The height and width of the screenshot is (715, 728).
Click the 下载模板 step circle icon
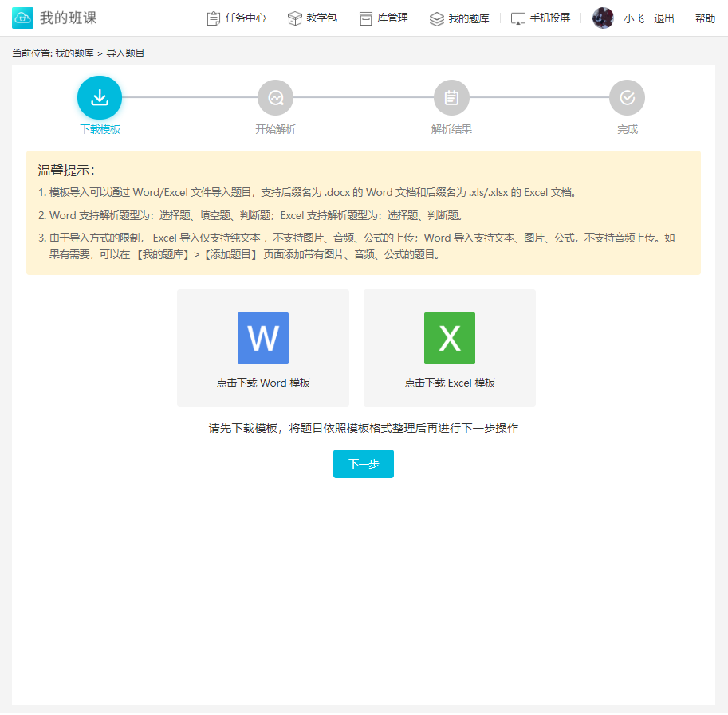[x=100, y=97]
